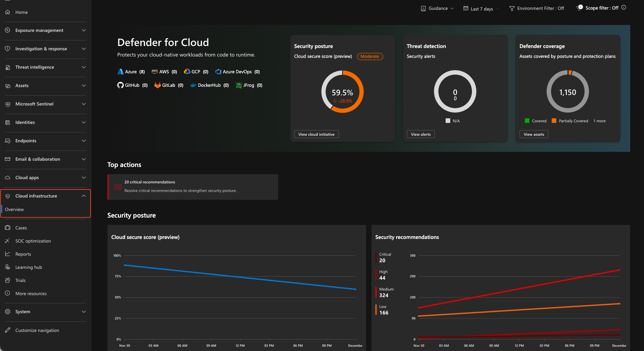The image size is (644, 351).
Task: Click the AWS connector icon
Action: coord(155,71)
